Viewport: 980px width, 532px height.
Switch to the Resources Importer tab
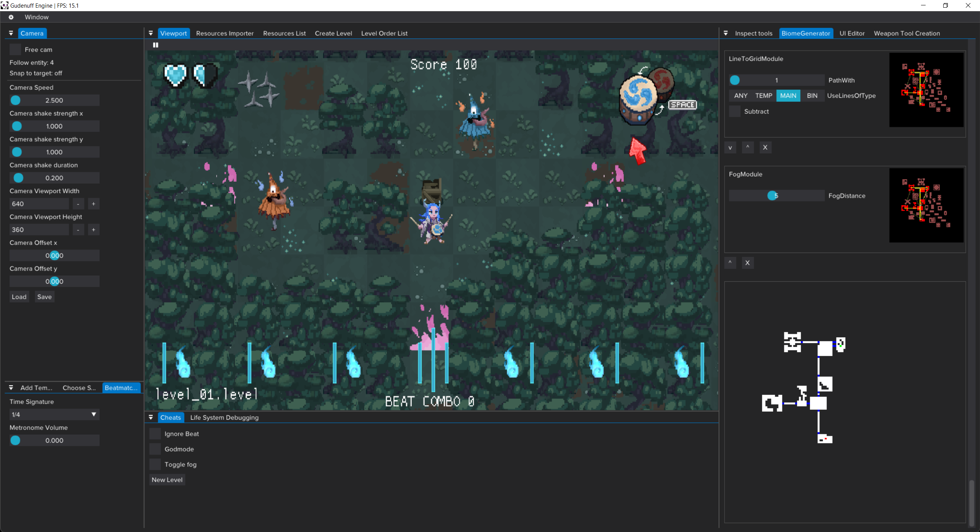(x=225, y=33)
